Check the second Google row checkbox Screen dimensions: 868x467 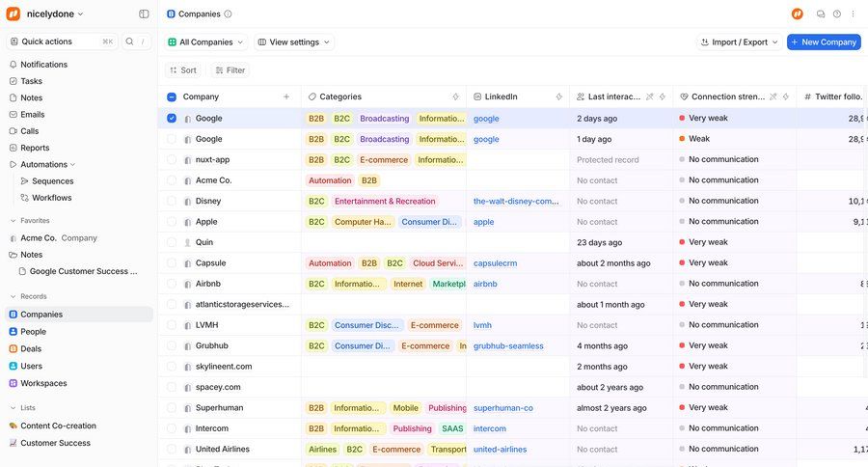pos(172,139)
